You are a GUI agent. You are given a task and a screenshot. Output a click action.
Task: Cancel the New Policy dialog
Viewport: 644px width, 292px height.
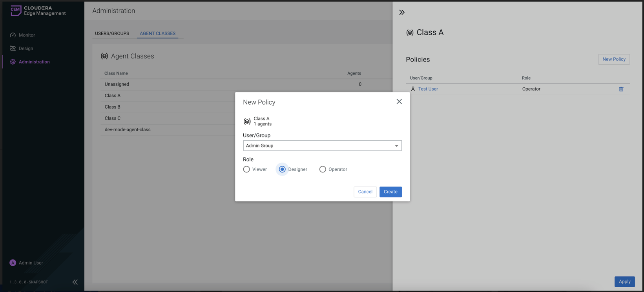pyautogui.click(x=365, y=192)
